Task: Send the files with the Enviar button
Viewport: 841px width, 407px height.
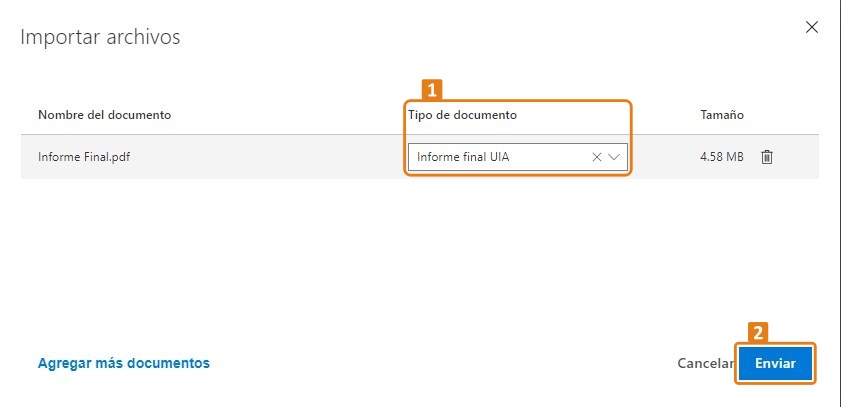Action: [776, 363]
